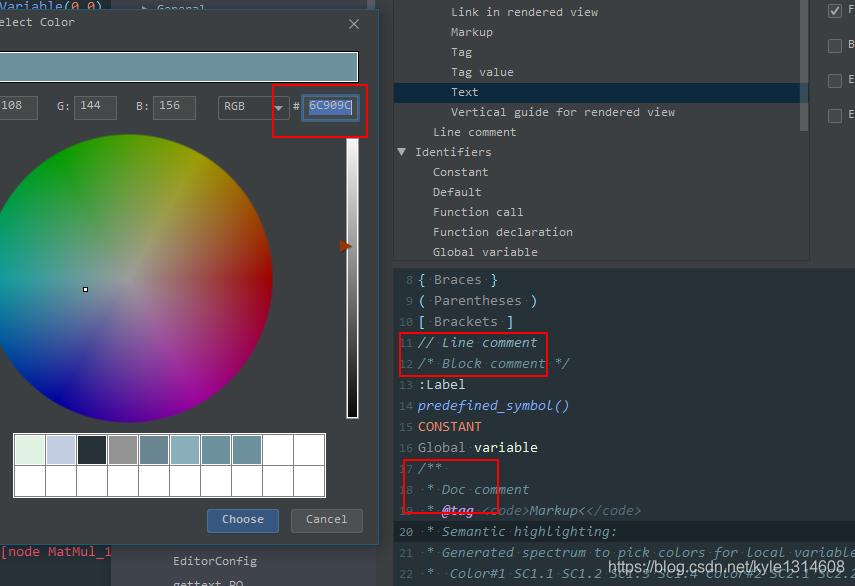The image size is (855, 586).
Task: Select the Constant tree item
Action: click(460, 172)
